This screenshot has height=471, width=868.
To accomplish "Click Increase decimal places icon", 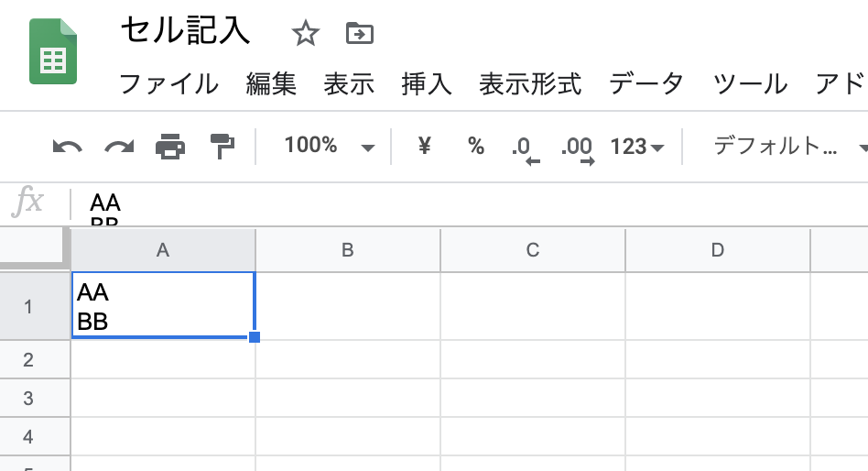I will [x=577, y=148].
